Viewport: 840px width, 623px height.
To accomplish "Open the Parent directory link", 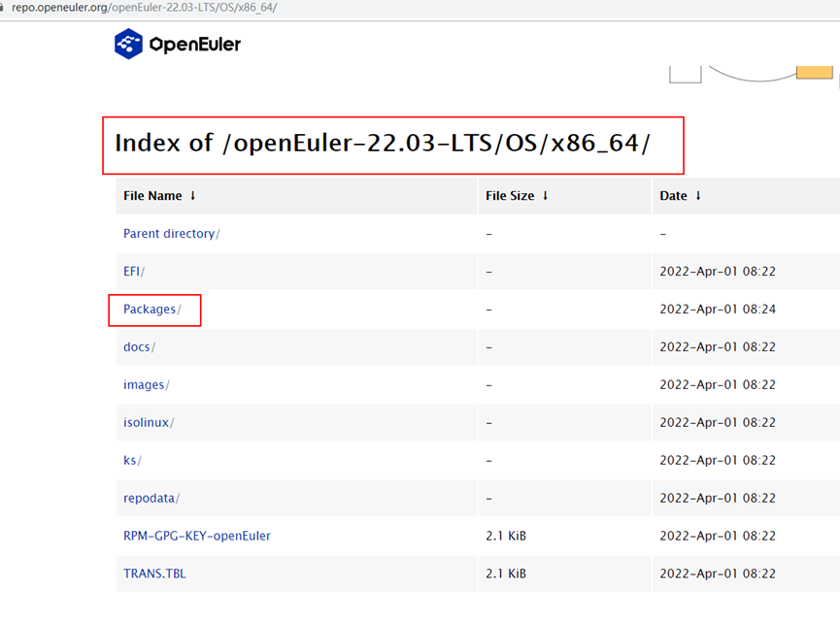I will point(172,234).
